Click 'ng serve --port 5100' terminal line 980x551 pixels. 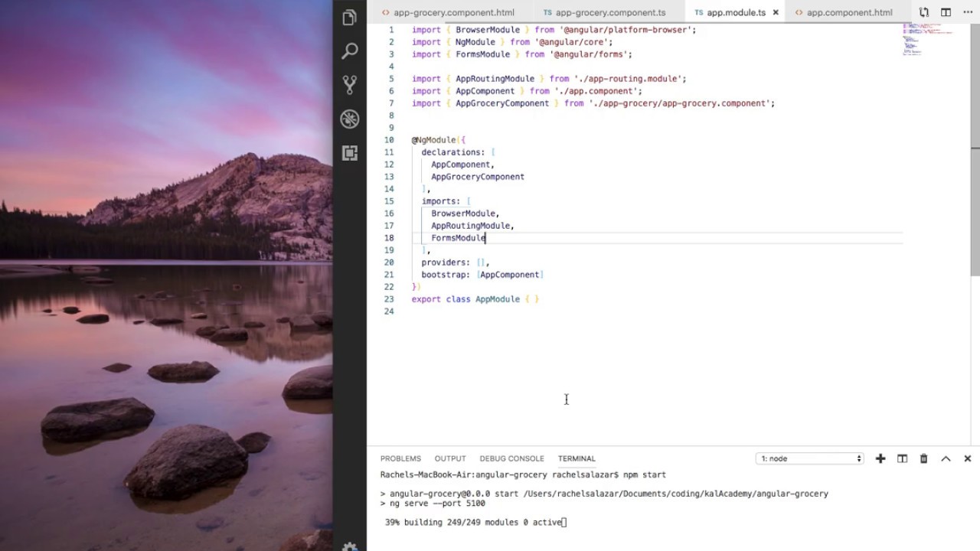click(x=437, y=503)
